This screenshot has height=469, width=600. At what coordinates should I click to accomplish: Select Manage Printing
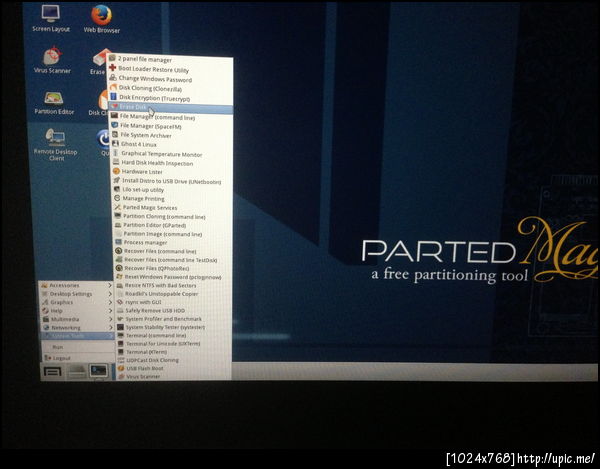pos(172,199)
